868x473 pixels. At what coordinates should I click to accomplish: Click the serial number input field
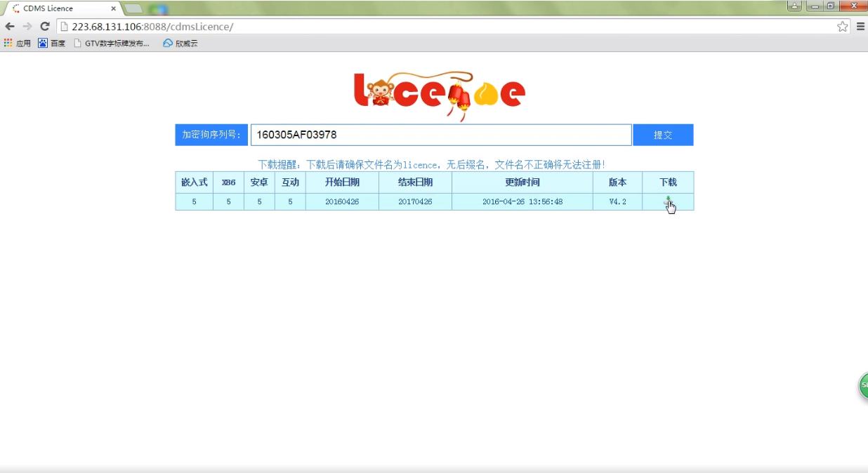[440, 134]
